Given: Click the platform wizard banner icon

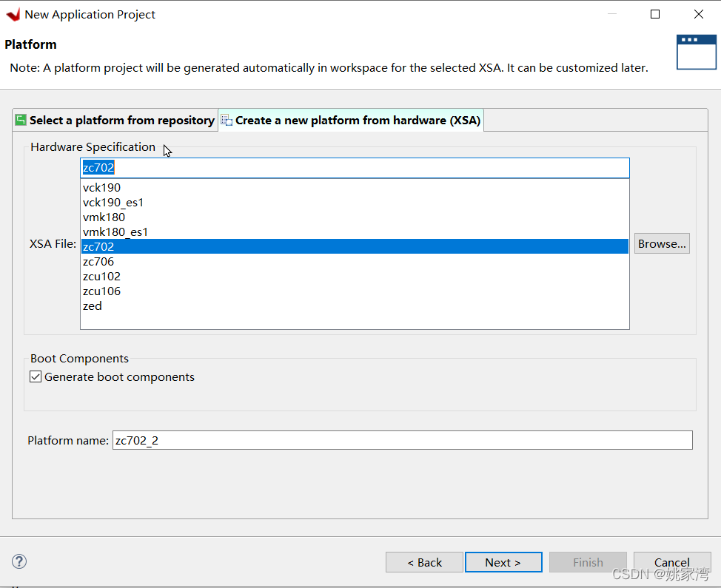Looking at the screenshot, I should 696,52.
